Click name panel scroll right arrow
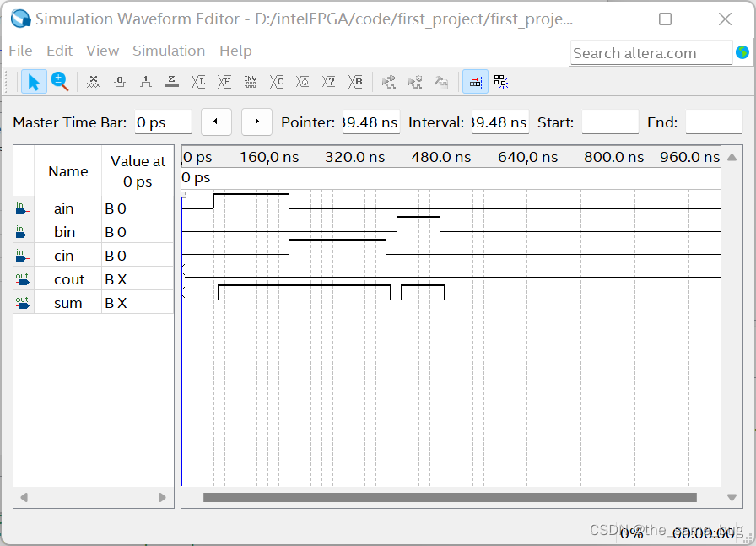The height and width of the screenshot is (546, 756). (163, 497)
